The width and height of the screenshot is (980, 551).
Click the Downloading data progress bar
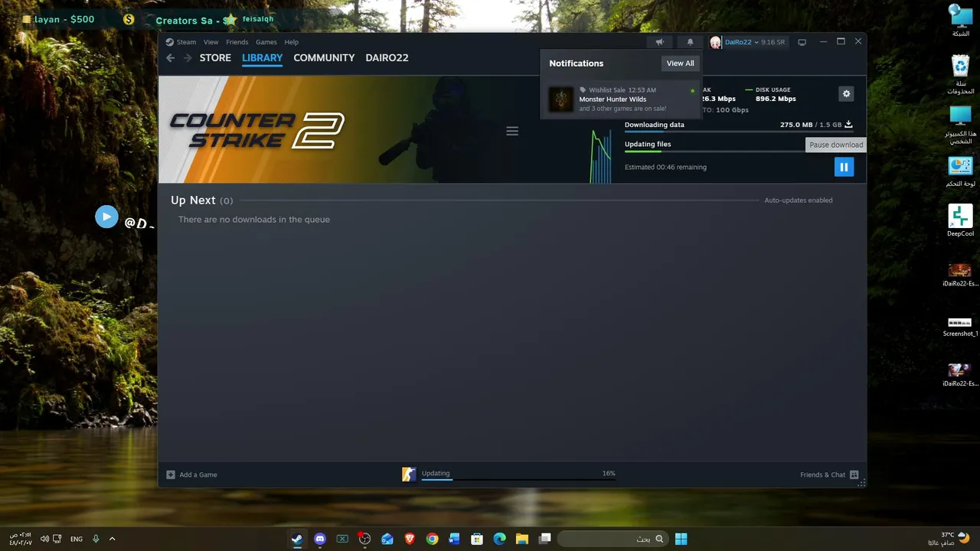(x=739, y=132)
